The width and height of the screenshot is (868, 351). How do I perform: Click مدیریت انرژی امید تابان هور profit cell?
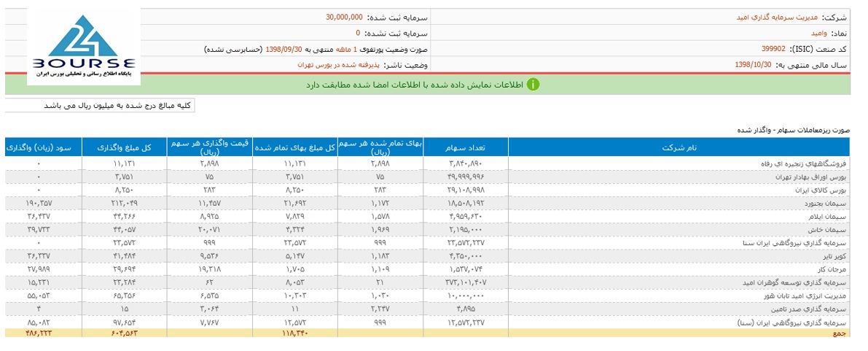tap(43, 296)
